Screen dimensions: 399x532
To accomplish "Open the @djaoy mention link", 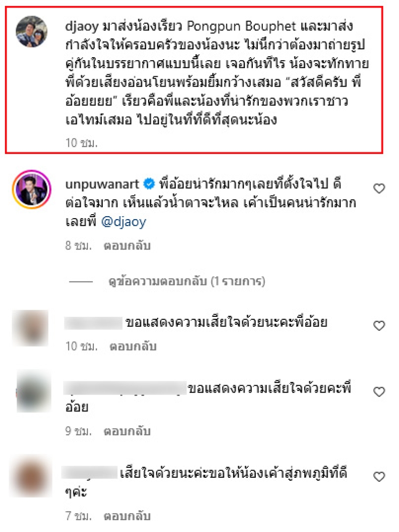I will click(124, 222).
